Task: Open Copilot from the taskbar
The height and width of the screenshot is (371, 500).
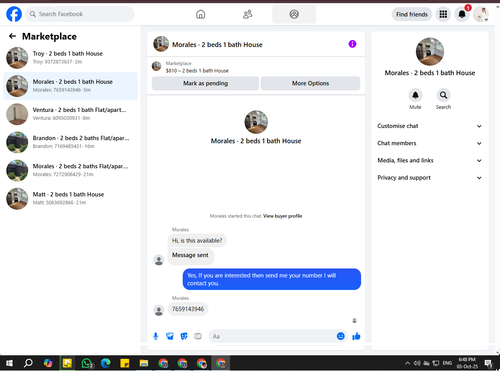Action: [48, 363]
